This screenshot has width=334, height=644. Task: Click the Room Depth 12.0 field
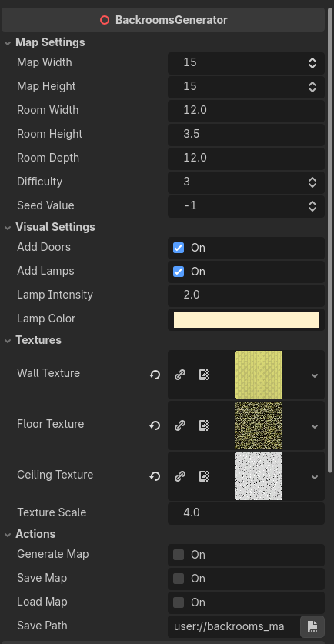(x=246, y=158)
